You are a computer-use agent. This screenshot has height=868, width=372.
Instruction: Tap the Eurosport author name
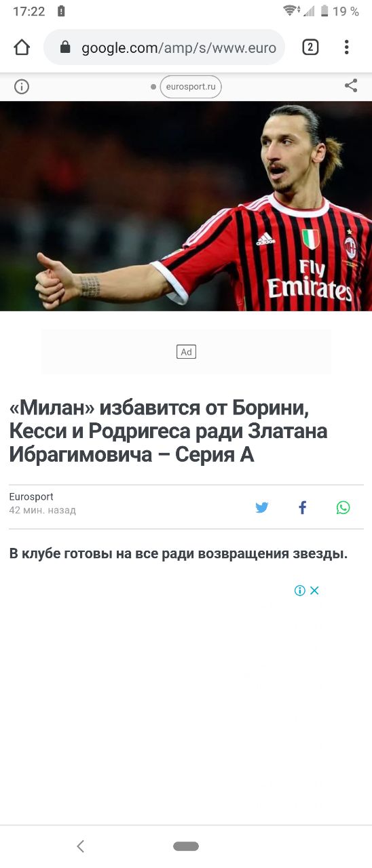point(31,497)
